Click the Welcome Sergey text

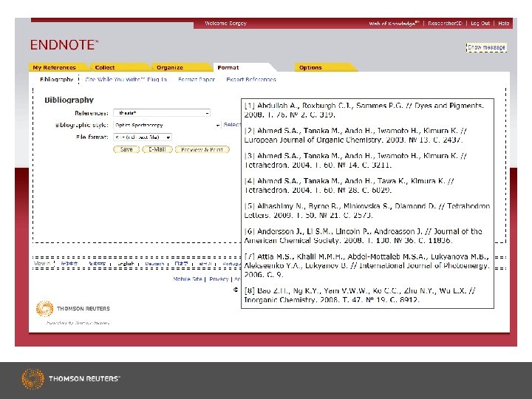225,24
